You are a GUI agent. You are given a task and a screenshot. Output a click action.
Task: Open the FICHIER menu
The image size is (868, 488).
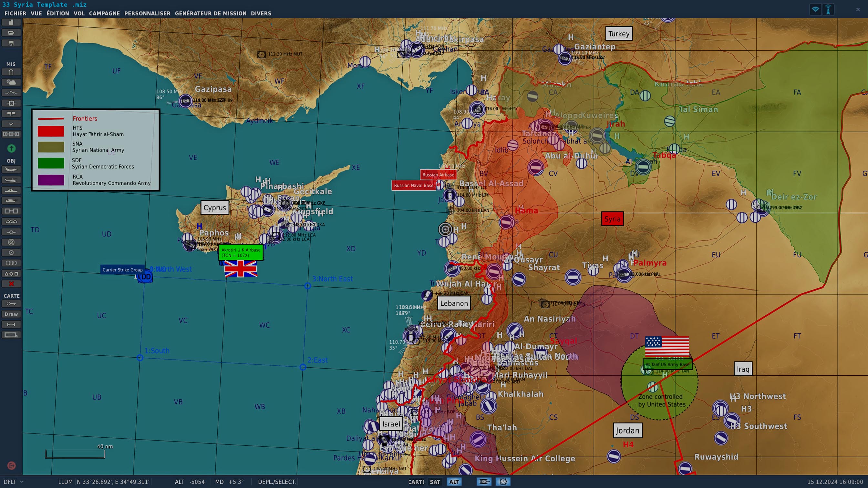pyautogui.click(x=15, y=14)
